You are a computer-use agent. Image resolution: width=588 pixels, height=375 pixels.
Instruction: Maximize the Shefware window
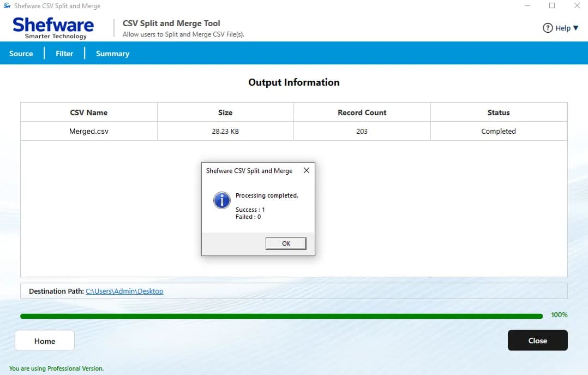[552, 5]
